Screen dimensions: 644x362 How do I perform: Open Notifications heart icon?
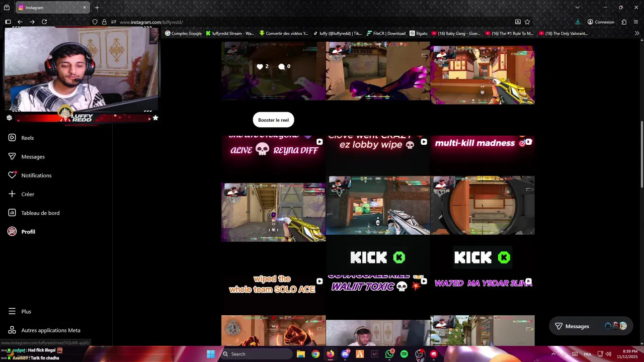pyautogui.click(x=12, y=175)
